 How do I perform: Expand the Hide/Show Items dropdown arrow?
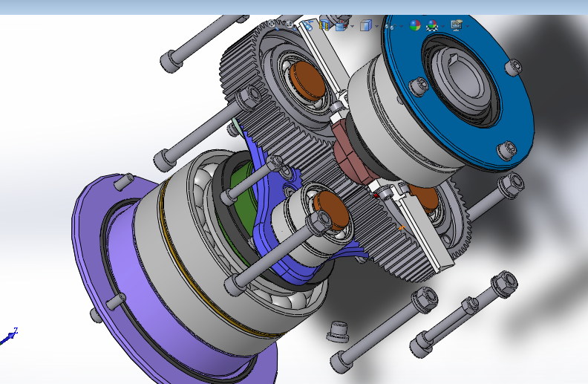pyautogui.click(x=401, y=26)
